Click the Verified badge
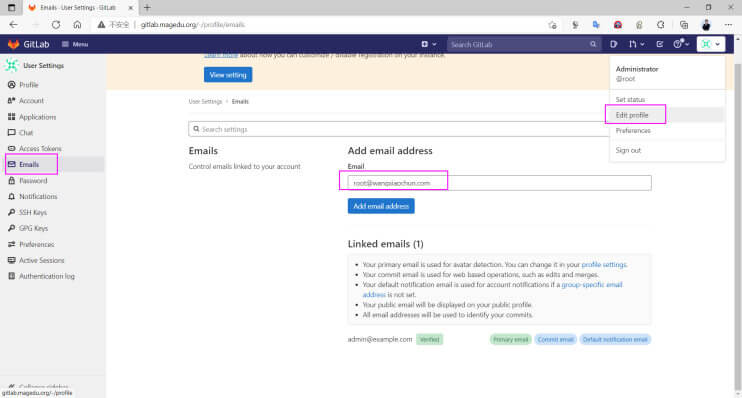Viewport: 742px width, 398px height. pos(429,339)
